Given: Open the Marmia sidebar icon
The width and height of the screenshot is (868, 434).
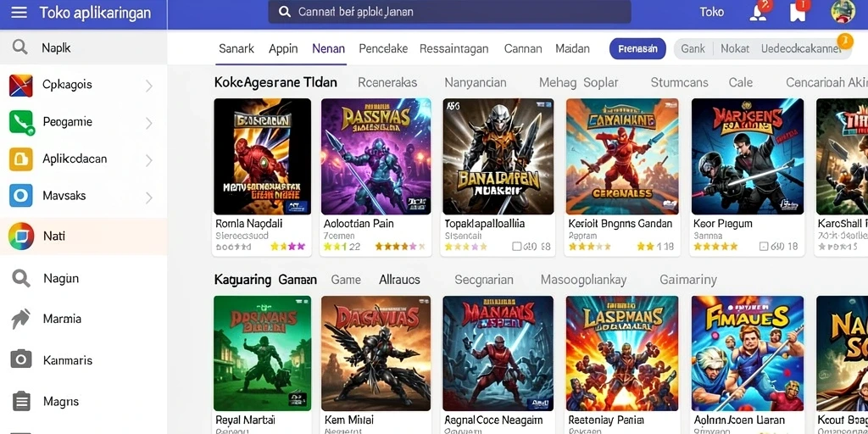Looking at the screenshot, I should 21,319.
